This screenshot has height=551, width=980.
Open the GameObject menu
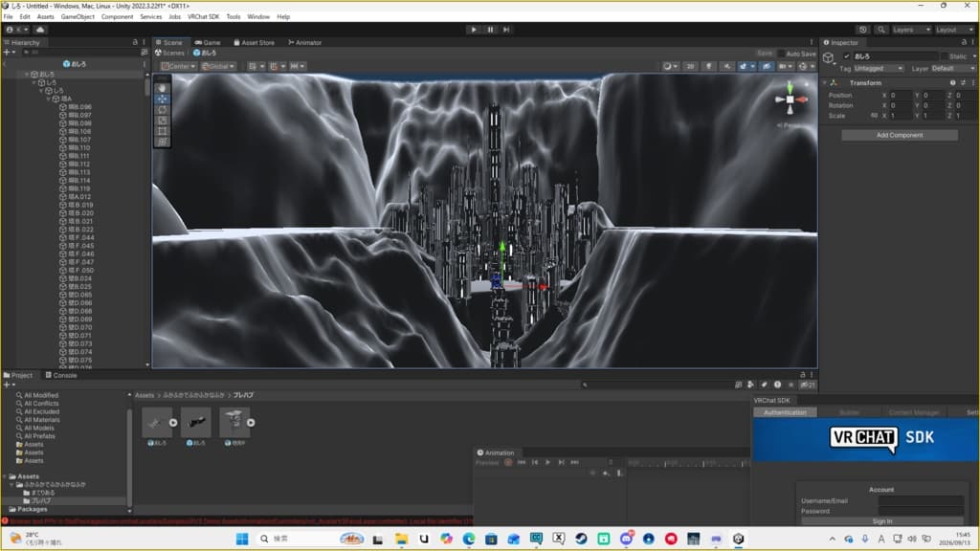(x=78, y=17)
